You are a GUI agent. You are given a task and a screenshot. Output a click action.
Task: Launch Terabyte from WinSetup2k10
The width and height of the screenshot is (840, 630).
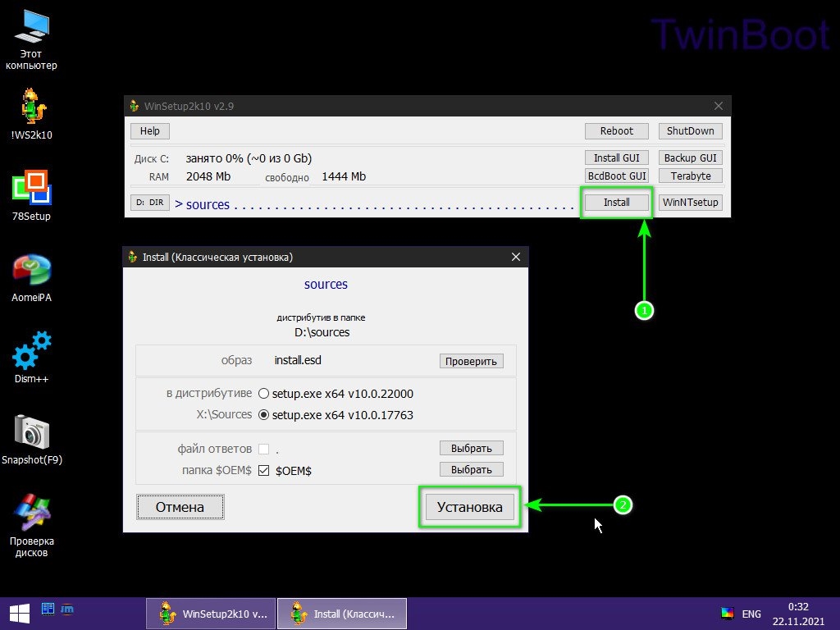coord(690,176)
